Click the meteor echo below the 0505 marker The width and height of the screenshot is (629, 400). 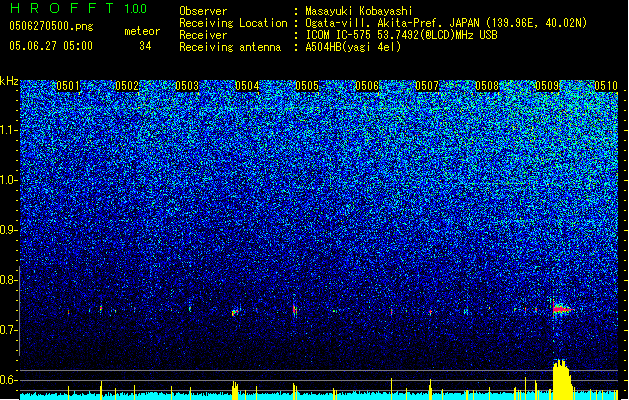pos(295,310)
